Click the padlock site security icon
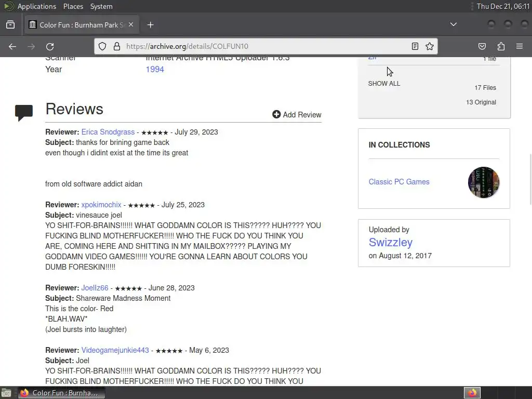 pos(117,46)
